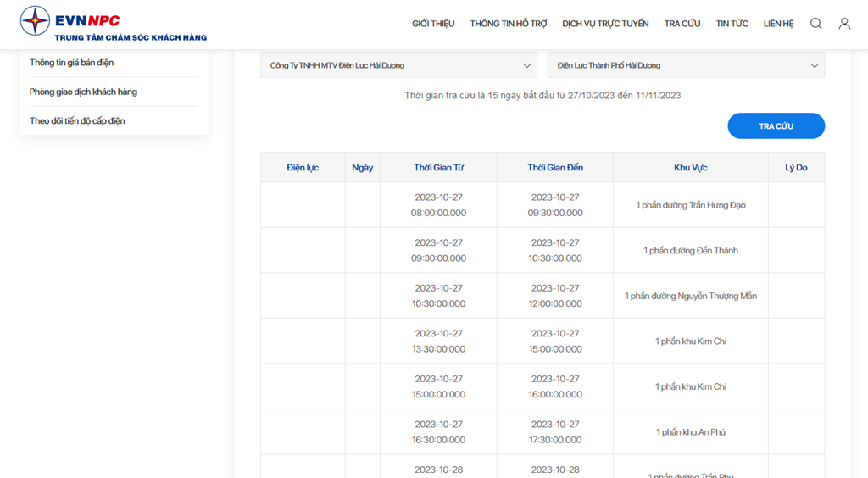868x478 pixels.
Task: Go to the TIN TỨC menu
Action: click(732, 24)
